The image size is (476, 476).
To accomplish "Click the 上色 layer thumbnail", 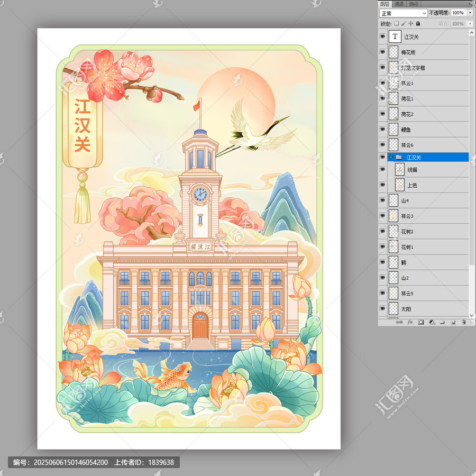I will coord(399,185).
